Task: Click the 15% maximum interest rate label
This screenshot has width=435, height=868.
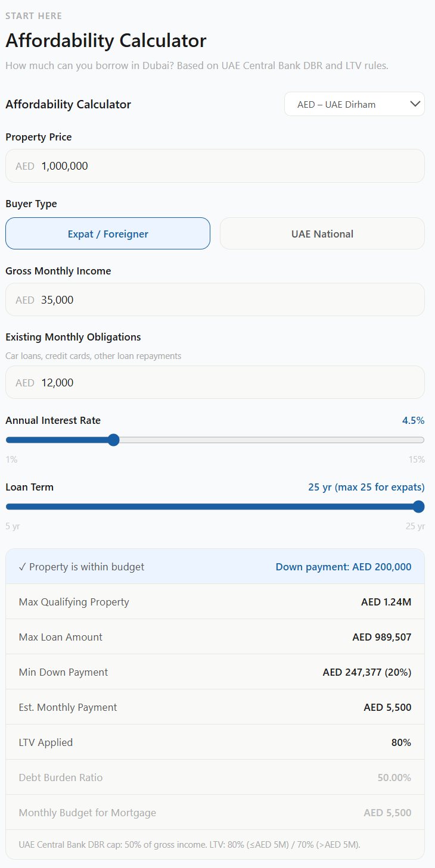Action: point(417,460)
